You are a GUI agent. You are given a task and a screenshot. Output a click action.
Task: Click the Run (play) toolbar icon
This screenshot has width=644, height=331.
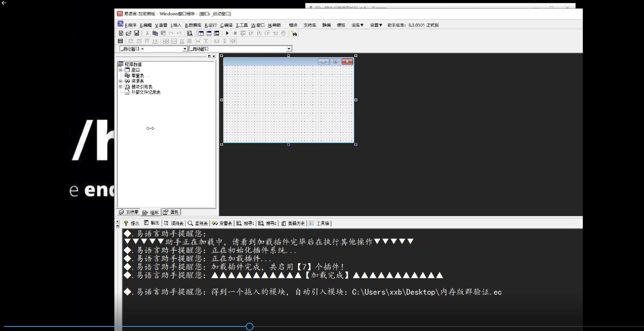[227, 33]
